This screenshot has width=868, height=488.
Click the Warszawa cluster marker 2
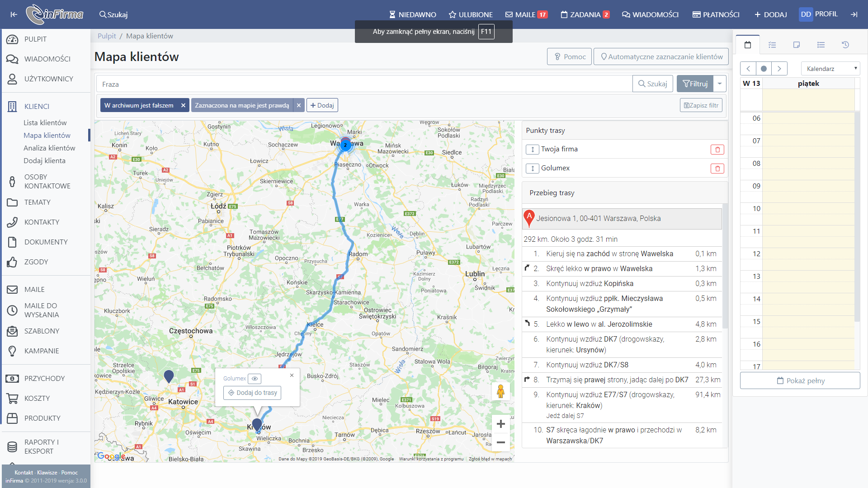pos(345,145)
